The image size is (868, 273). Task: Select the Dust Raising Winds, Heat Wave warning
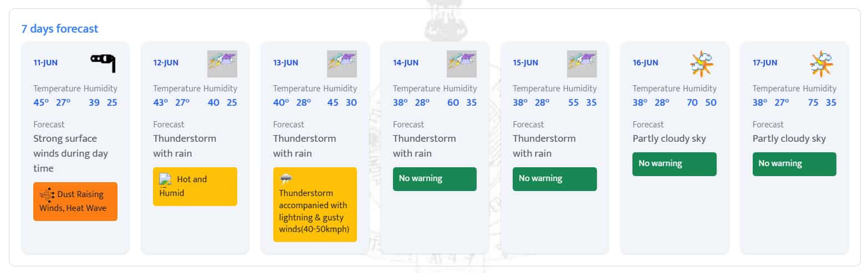[75, 202]
